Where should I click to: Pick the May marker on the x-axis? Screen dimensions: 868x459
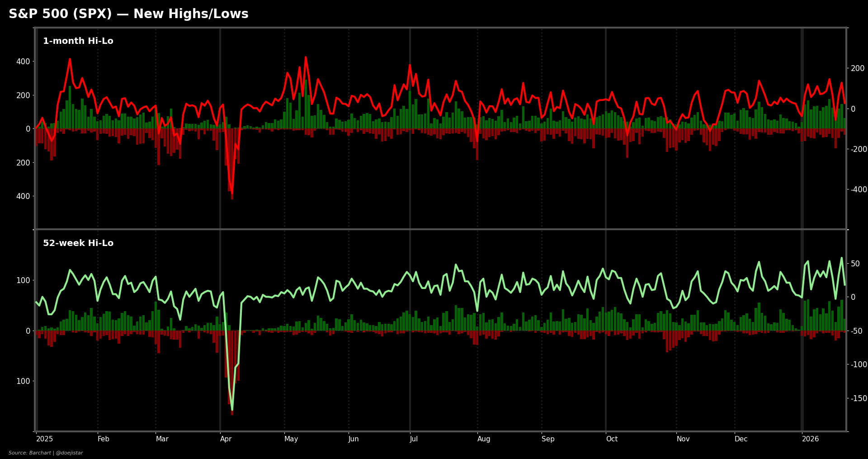coord(291,439)
